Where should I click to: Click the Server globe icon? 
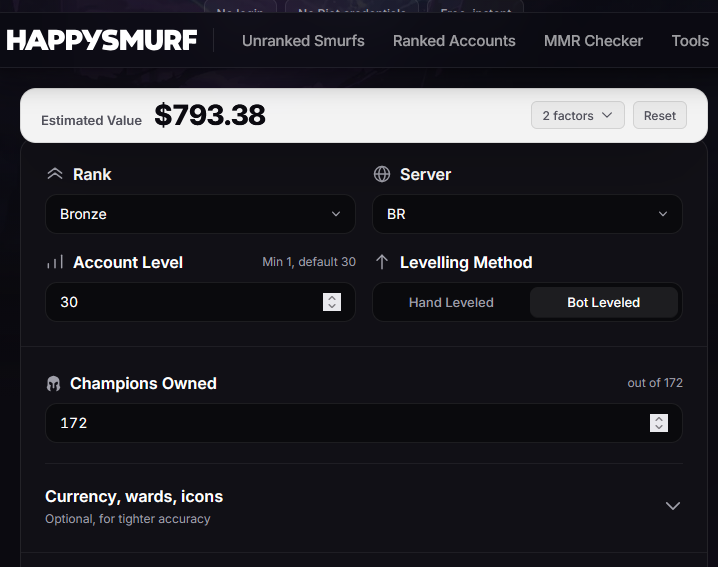click(x=382, y=174)
